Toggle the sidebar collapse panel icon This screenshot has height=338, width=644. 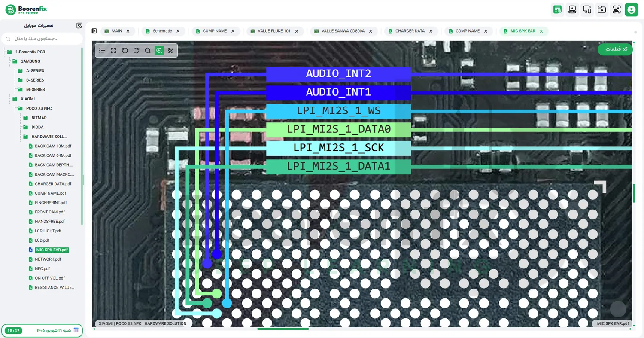(x=94, y=31)
